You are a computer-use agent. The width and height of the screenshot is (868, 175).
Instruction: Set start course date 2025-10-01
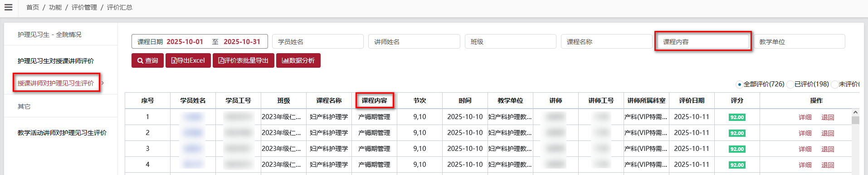click(185, 41)
